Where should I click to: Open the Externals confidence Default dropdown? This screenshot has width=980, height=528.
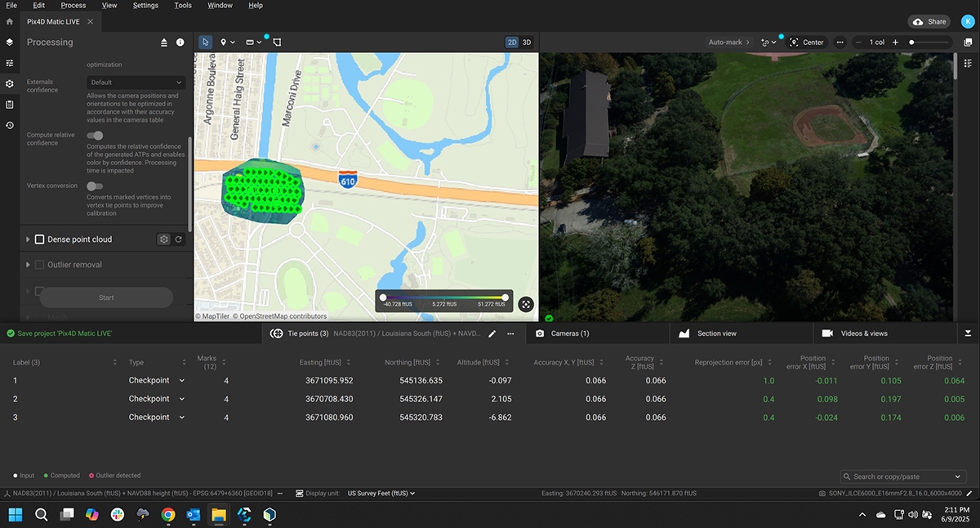coord(136,83)
